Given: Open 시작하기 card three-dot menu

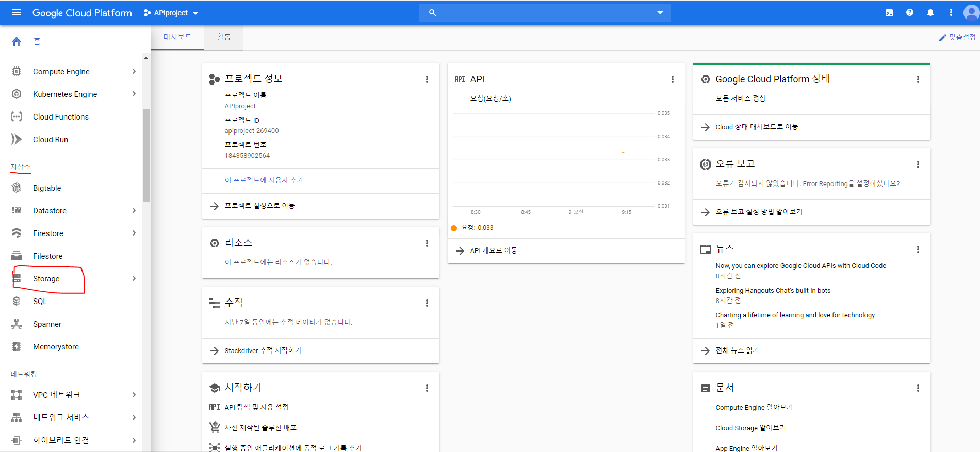Looking at the screenshot, I should click(427, 388).
